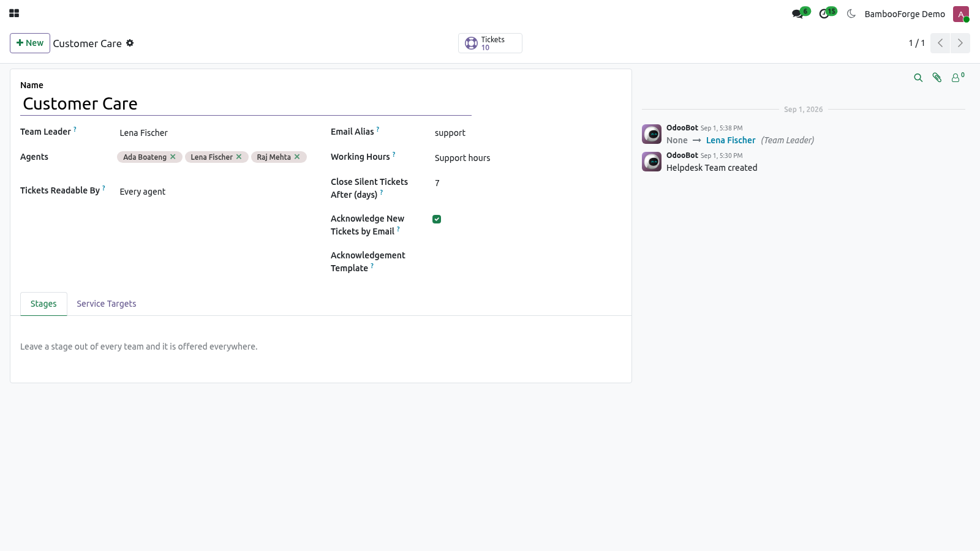The image size is (980, 551).
Task: Show Email Alias help question mark
Action: tap(378, 129)
